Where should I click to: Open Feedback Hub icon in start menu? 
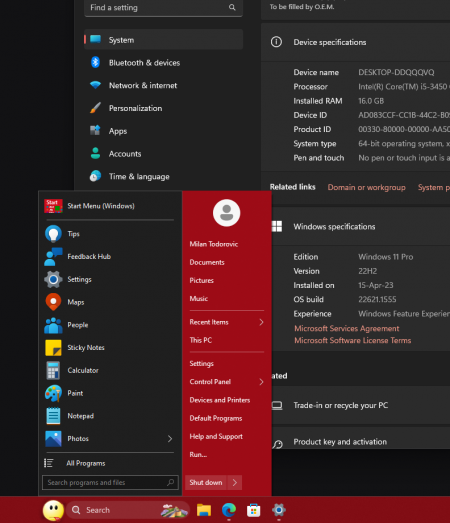click(53, 256)
